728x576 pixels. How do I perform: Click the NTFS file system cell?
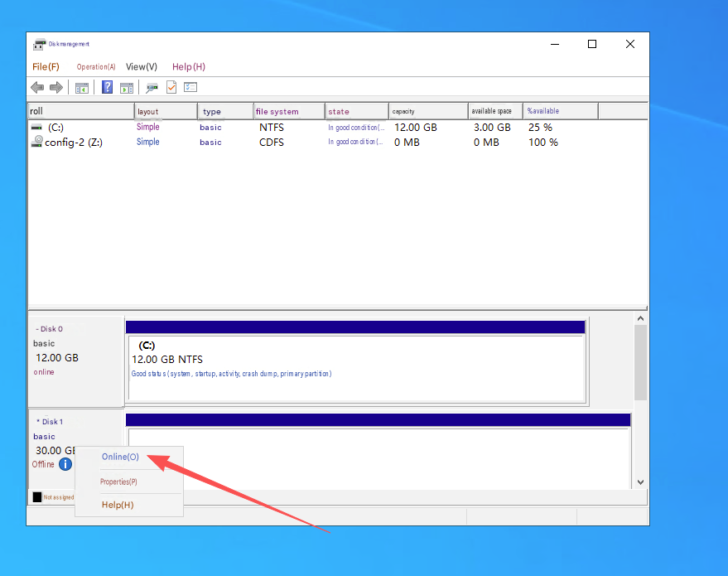click(x=272, y=128)
